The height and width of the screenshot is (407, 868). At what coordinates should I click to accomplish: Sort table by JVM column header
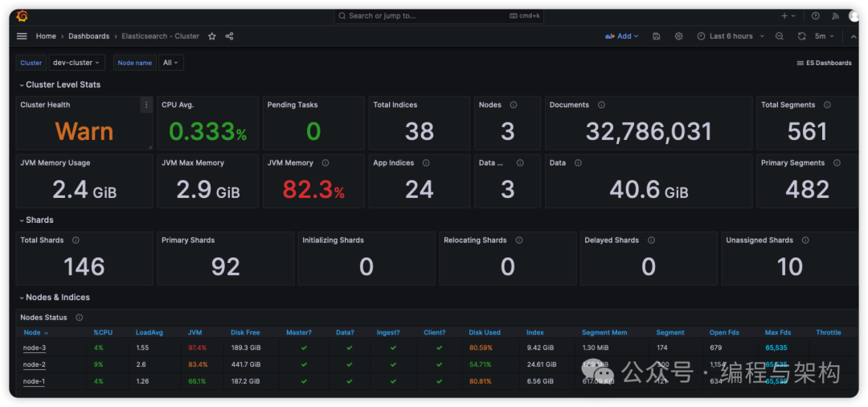(x=194, y=333)
